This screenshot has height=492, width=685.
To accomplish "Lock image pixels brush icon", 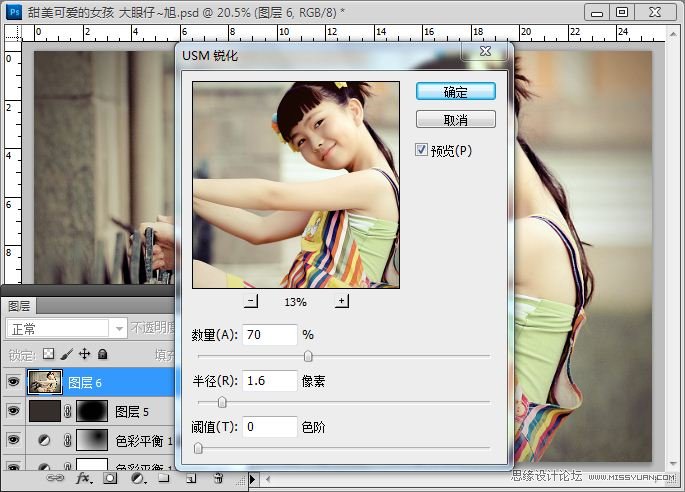I will pos(66,354).
